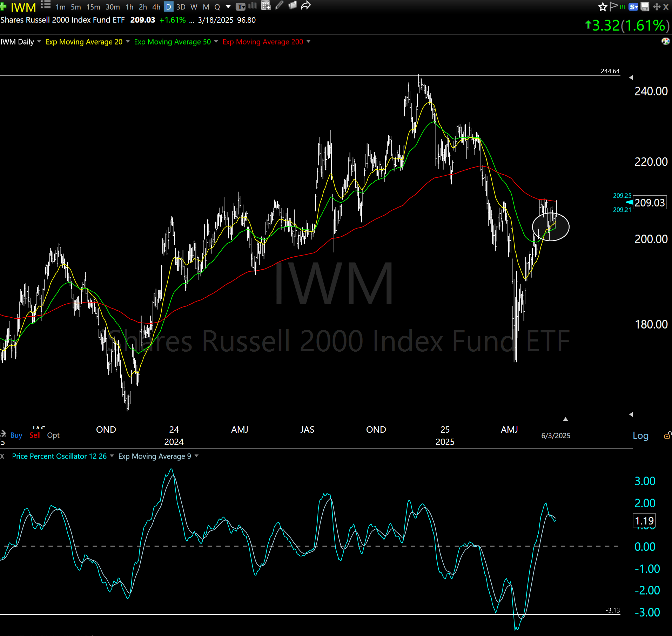Click the 244.64 high level label
672x636 pixels.
610,71
